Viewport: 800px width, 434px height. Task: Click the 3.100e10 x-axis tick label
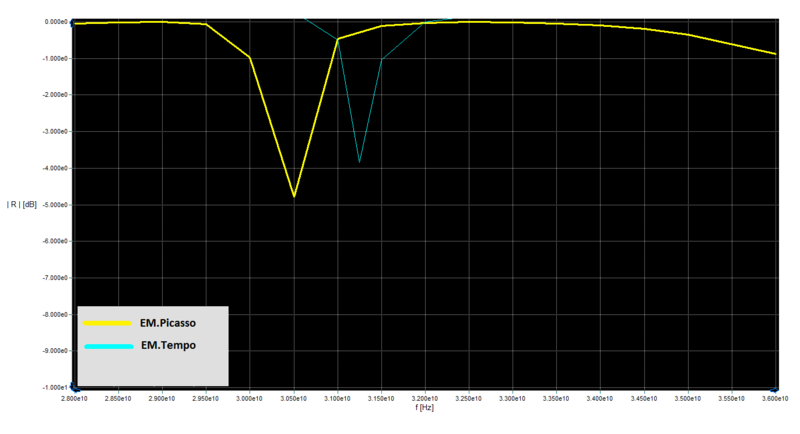(337, 398)
